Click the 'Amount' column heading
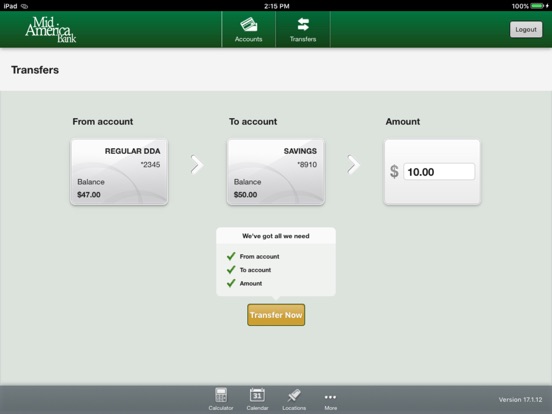The height and width of the screenshot is (414, 552). pos(402,121)
